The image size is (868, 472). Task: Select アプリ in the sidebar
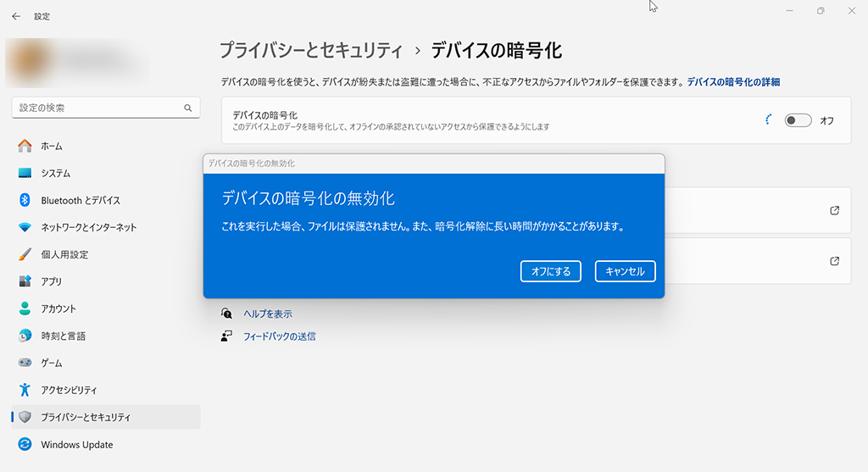pyautogui.click(x=106, y=281)
